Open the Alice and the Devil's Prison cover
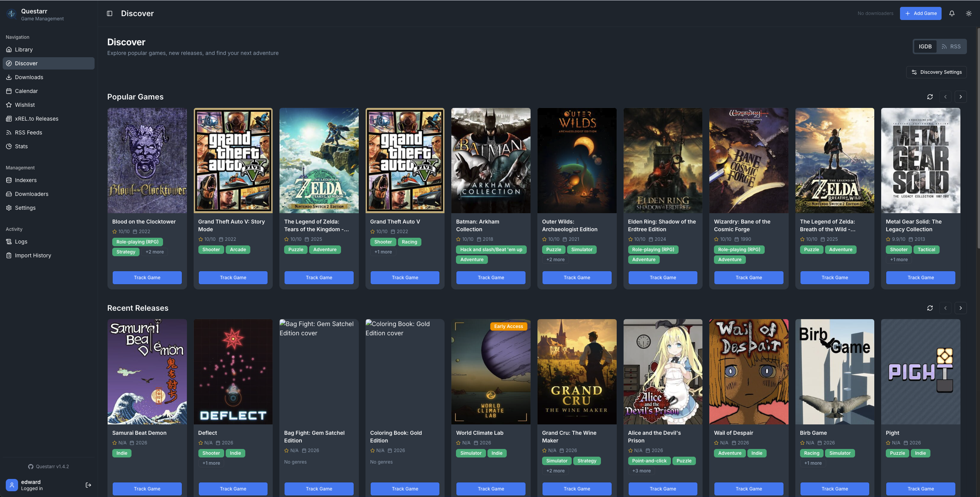 (x=663, y=372)
